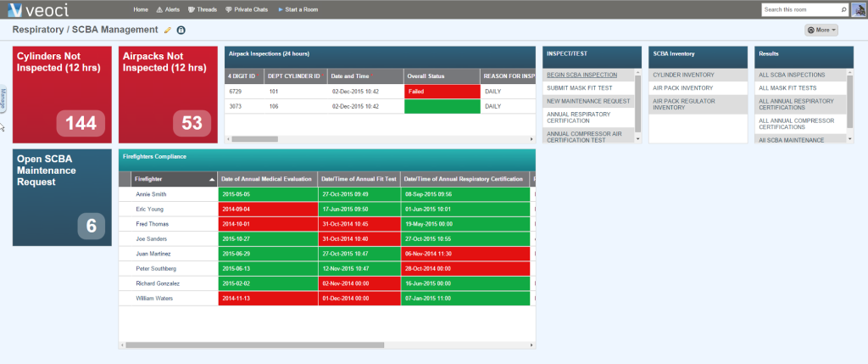Click Start a Room play icon
The height and width of the screenshot is (364, 868).
tap(280, 9)
